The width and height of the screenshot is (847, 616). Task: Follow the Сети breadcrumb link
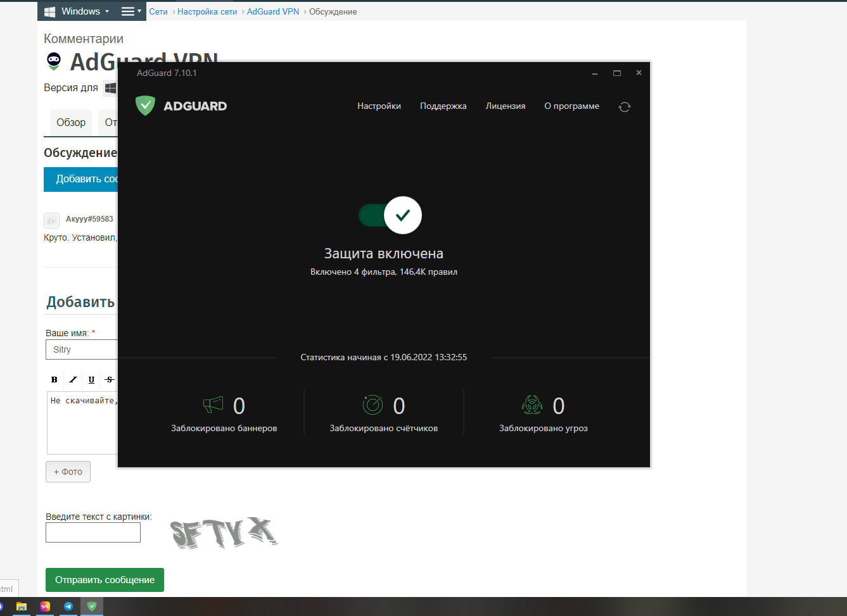point(158,12)
